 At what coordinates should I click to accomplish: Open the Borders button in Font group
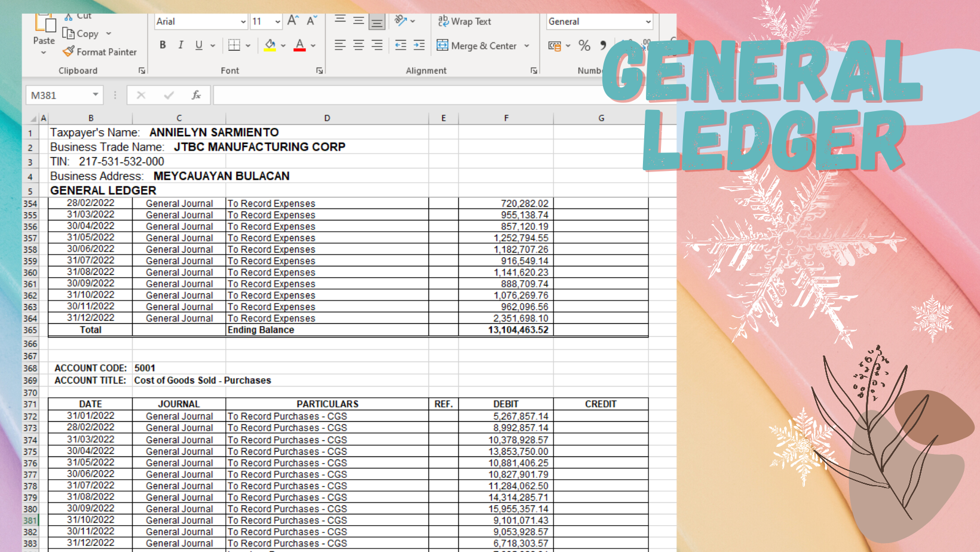pyautogui.click(x=234, y=45)
